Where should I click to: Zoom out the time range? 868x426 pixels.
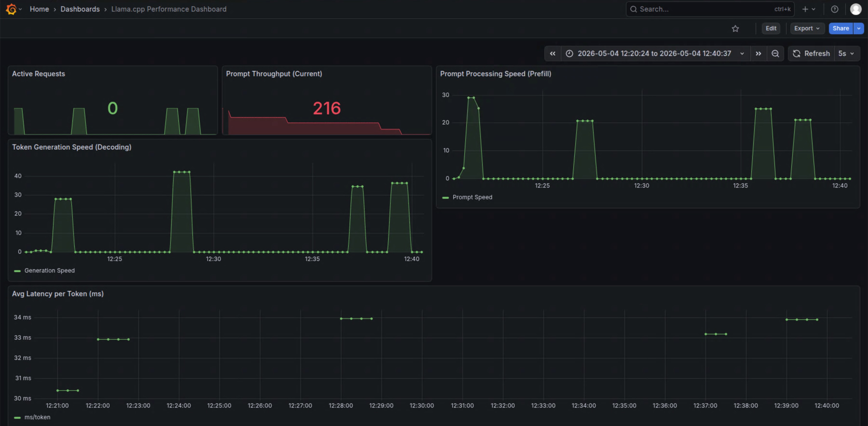(775, 54)
